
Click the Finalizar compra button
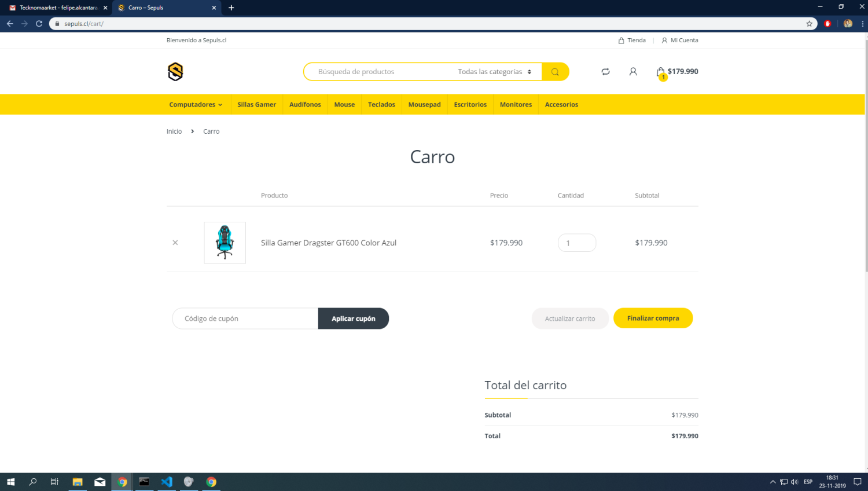click(653, 318)
